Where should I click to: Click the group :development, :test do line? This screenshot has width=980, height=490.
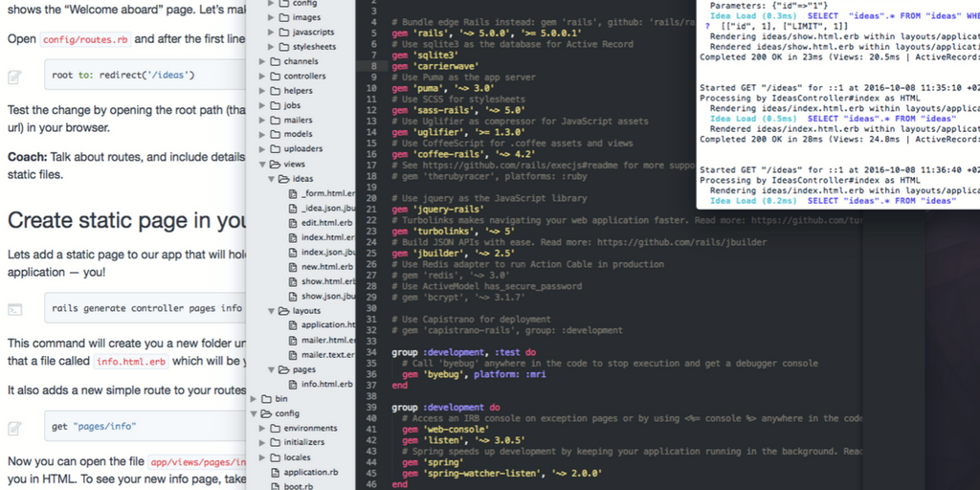[x=463, y=352]
